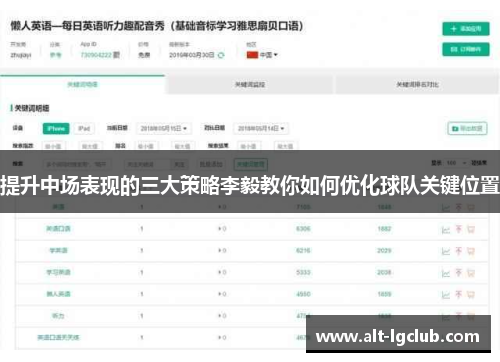Viewport: 500px width, 362px height.
Task: Copy the App ID with copy icon
Action: click(x=116, y=55)
